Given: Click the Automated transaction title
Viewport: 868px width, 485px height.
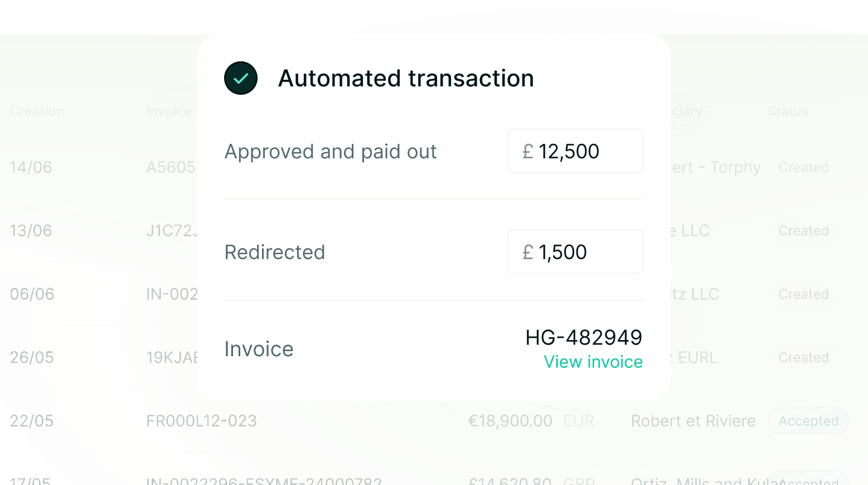Looking at the screenshot, I should tap(406, 78).
